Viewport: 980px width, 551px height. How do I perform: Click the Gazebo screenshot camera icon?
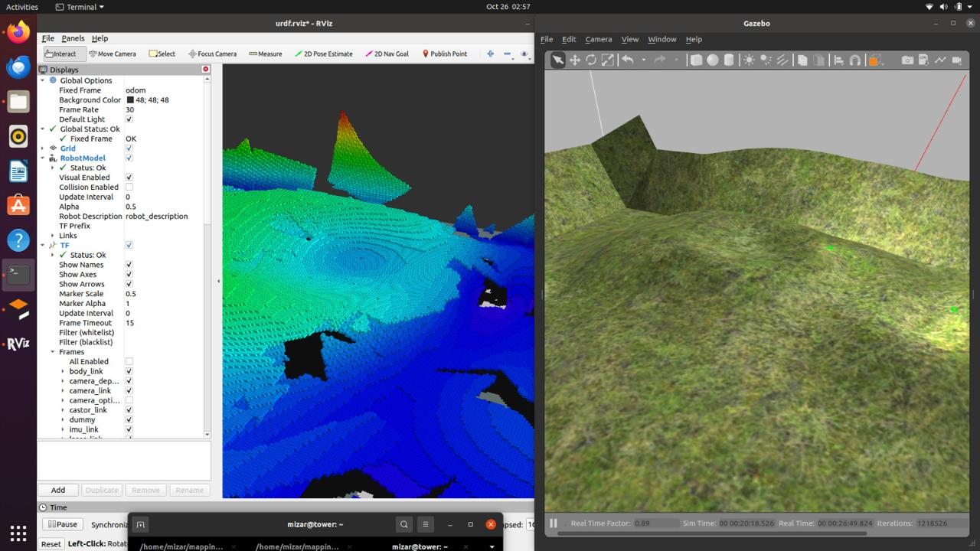coord(907,60)
